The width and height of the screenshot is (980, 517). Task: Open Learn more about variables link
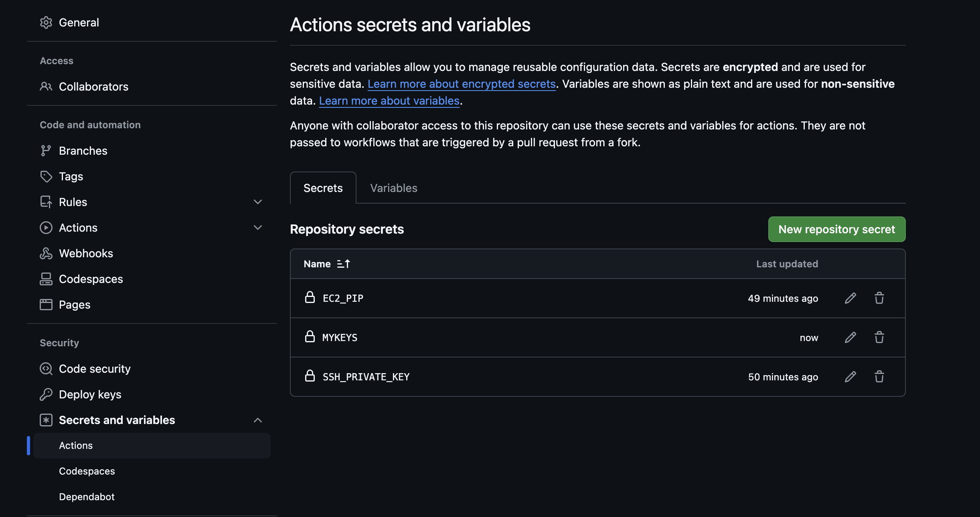click(389, 101)
